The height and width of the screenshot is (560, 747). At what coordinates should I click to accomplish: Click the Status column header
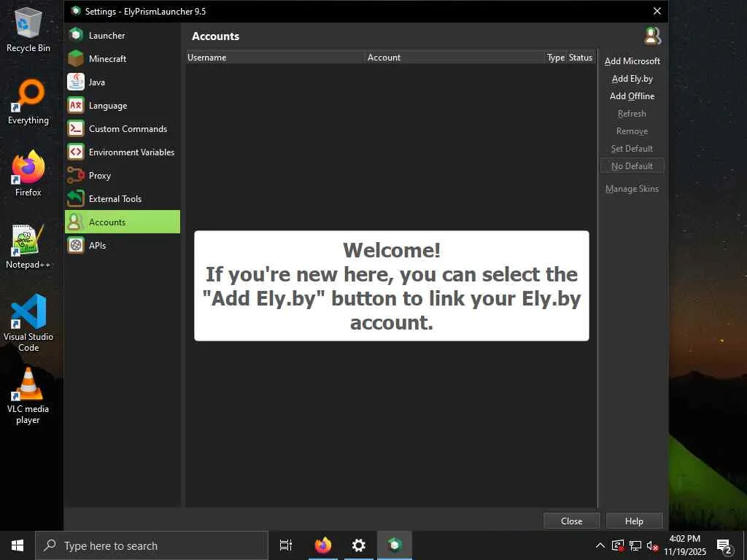tap(581, 57)
